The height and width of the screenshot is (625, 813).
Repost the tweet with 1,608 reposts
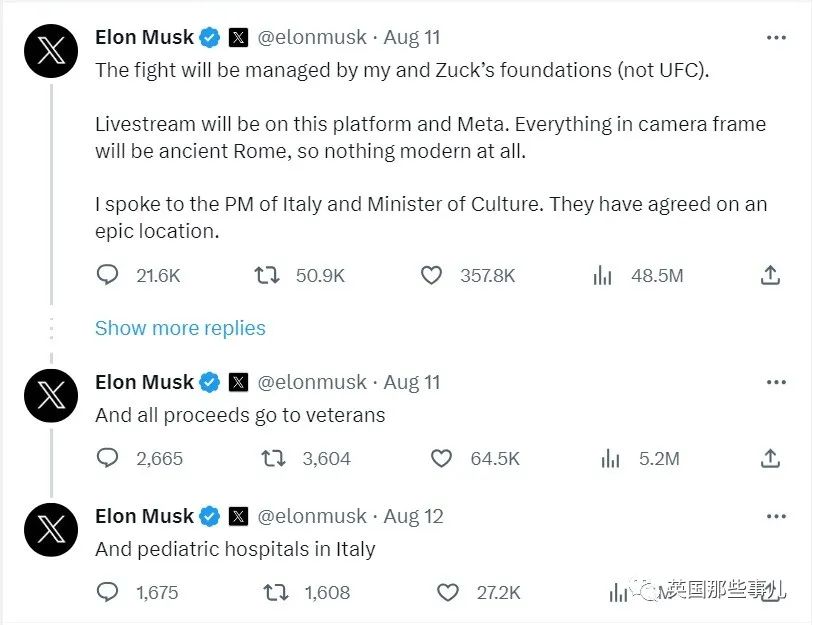coord(272,592)
